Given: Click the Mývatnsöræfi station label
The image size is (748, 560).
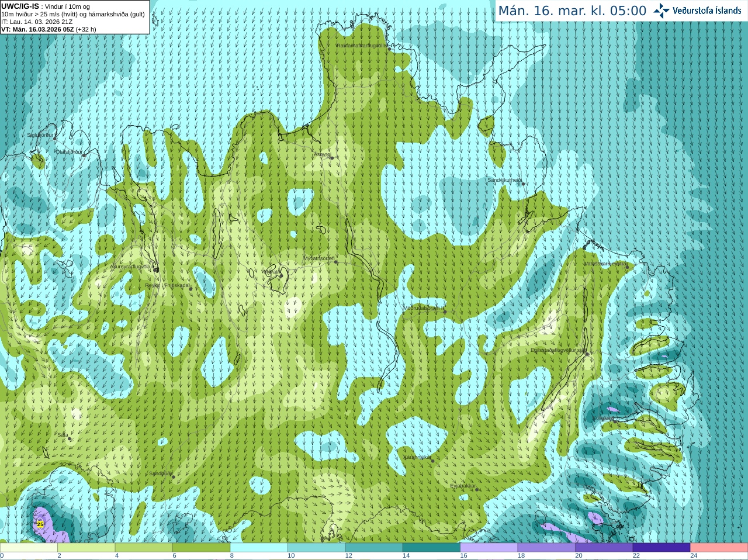Looking at the screenshot, I should (318, 258).
